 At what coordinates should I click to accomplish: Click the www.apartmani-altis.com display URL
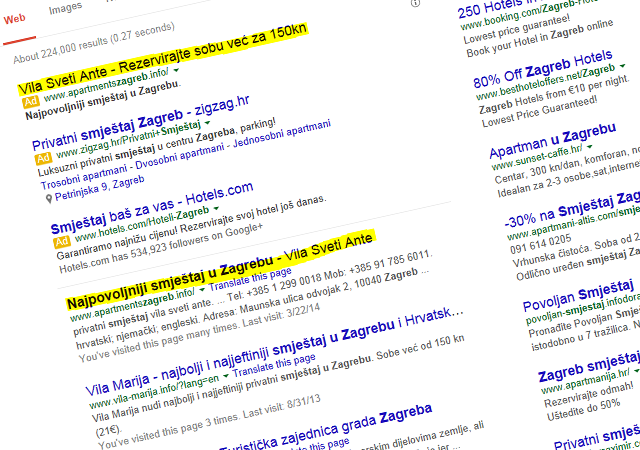tap(573, 224)
